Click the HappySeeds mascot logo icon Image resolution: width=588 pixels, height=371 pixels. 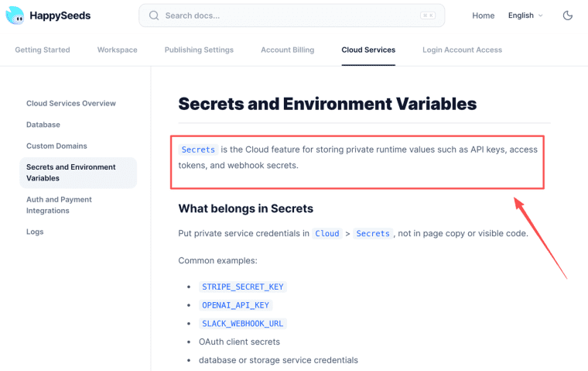[15, 15]
